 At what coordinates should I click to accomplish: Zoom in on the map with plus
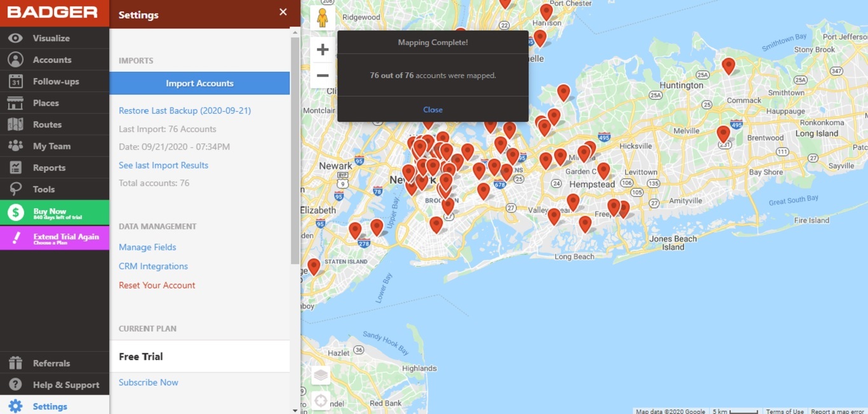323,50
